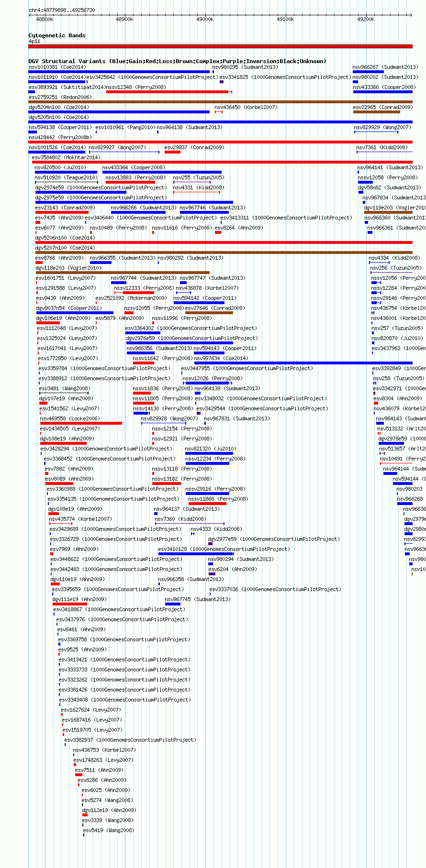Select variant esv3425642 label
Image resolution: width=426 pixels, height=868 pixels.
[x=152, y=77]
